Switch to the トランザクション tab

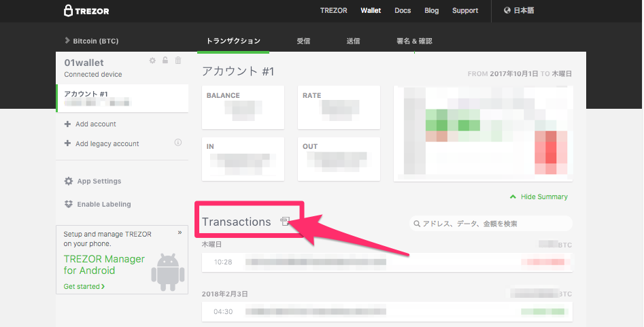233,41
